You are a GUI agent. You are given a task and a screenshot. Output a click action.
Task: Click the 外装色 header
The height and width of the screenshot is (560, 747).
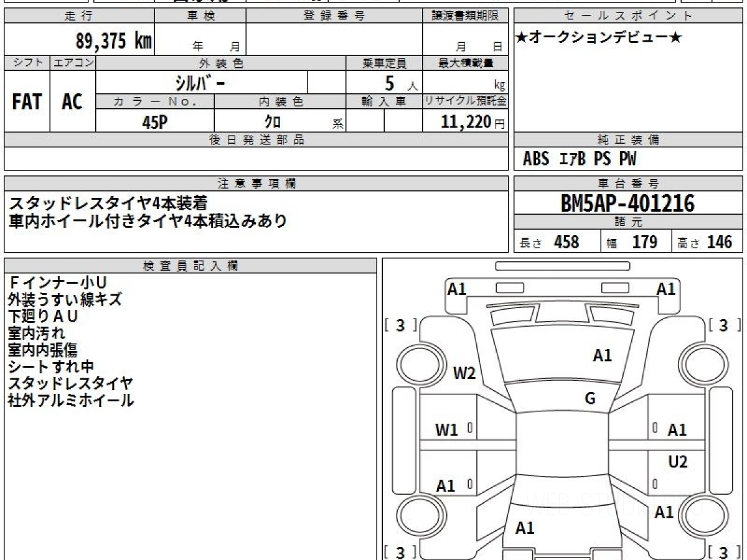pyautogui.click(x=221, y=63)
